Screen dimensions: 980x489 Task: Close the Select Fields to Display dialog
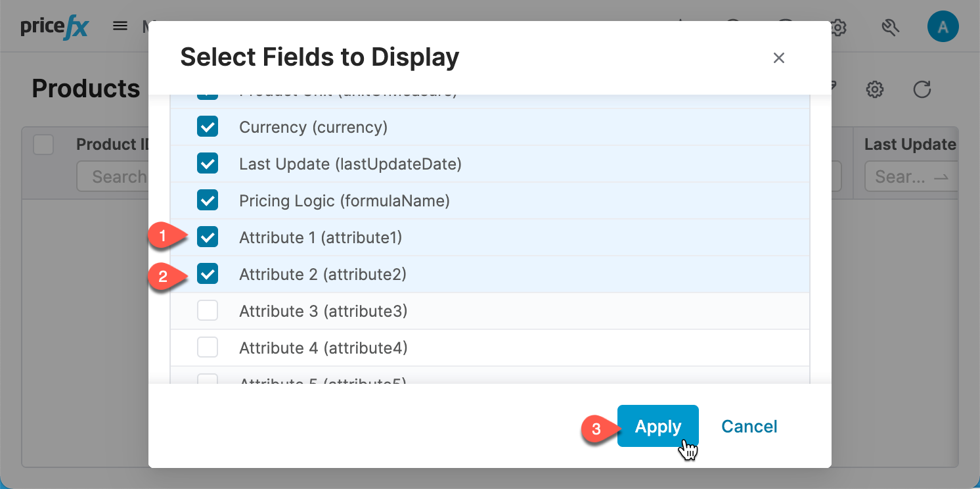click(779, 58)
